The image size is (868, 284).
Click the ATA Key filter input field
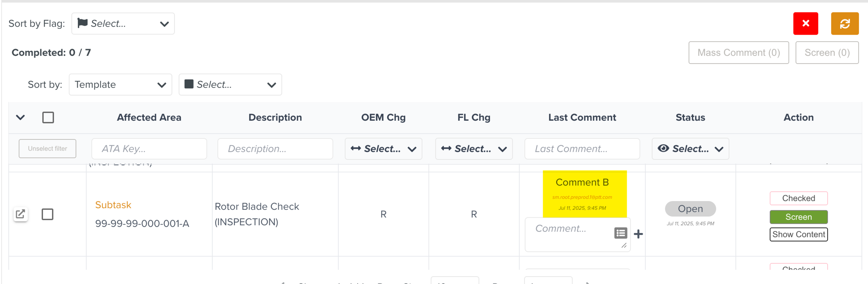click(149, 149)
